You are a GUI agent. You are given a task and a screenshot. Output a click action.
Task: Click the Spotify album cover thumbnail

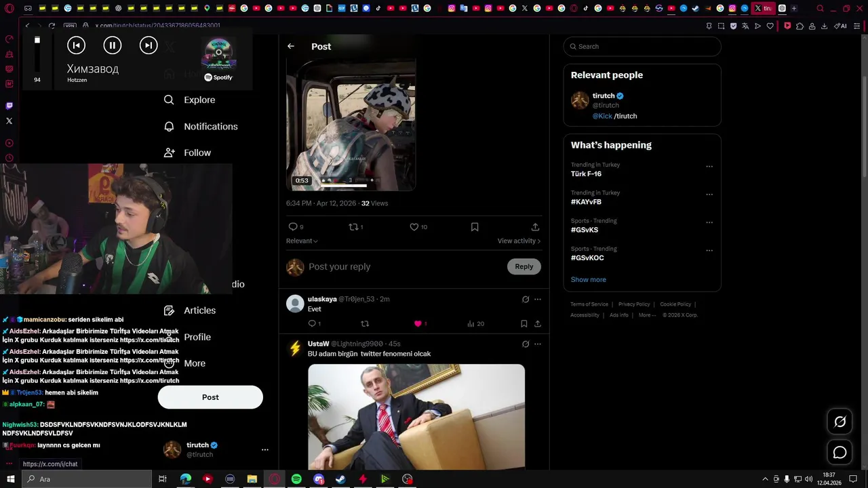[x=219, y=55]
